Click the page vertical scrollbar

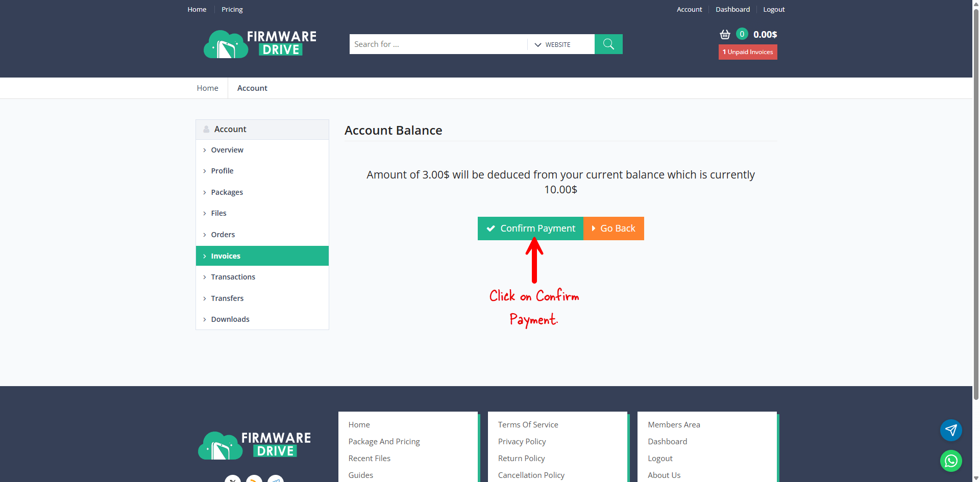tap(976, 204)
